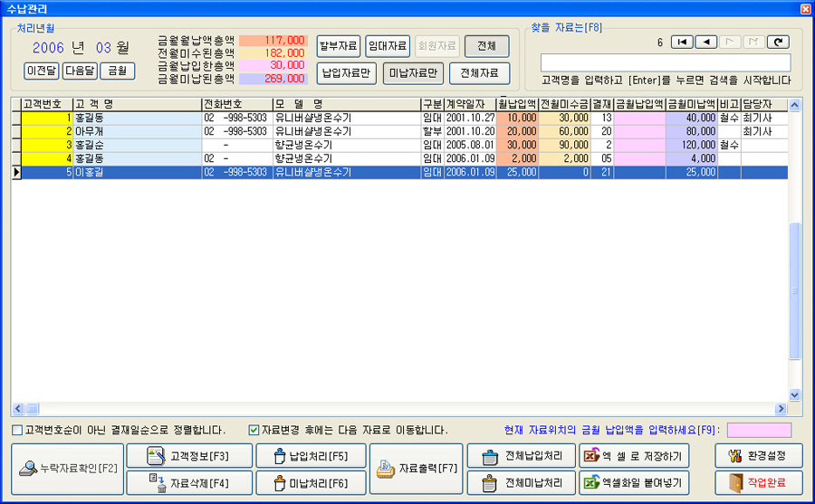The image size is (815, 504).
Task: Click the 환경설정 tools icon
Action: tap(735, 456)
